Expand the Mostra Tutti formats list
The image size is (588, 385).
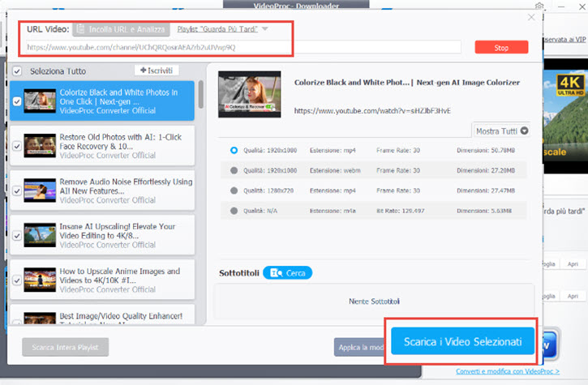(x=502, y=130)
